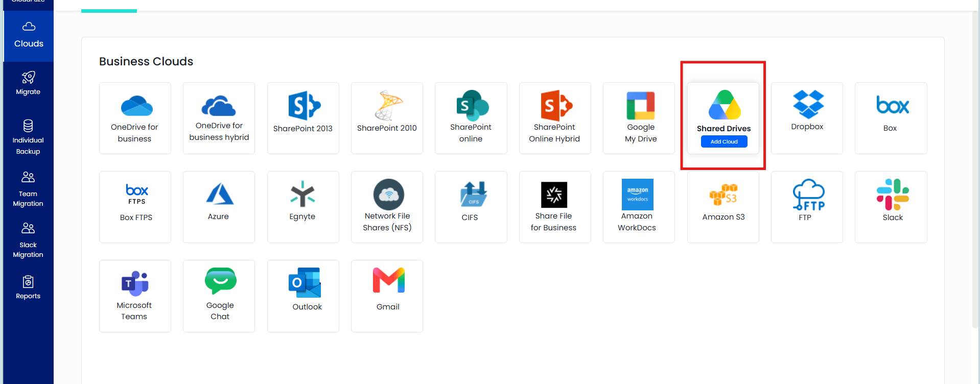Open Team Migration in sidebar

tap(28, 189)
